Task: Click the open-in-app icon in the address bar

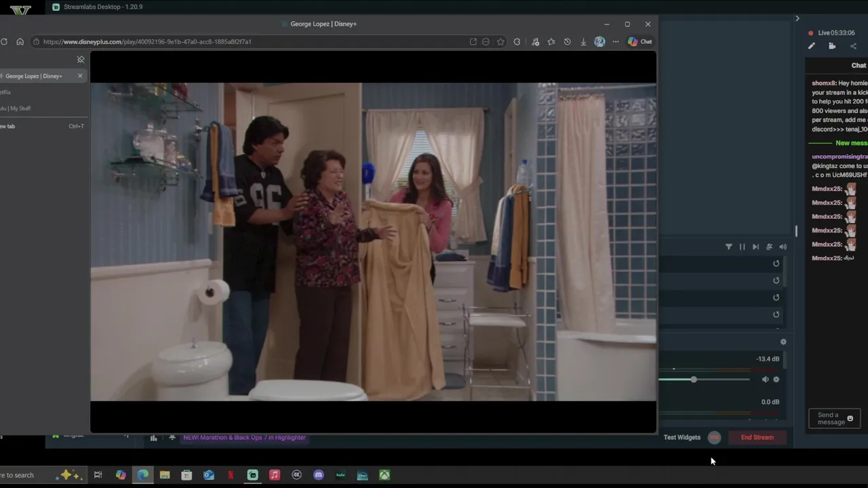Action: coord(473,41)
